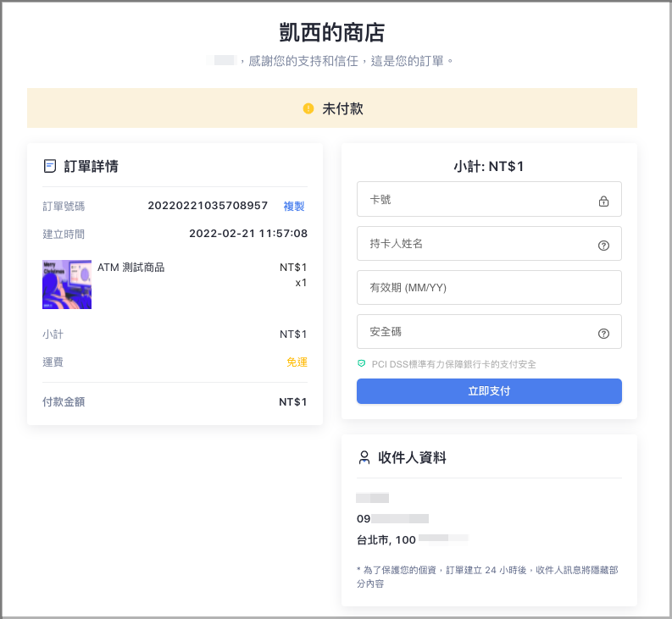
Task: Click the lock icon in card number field
Action: coord(603,201)
